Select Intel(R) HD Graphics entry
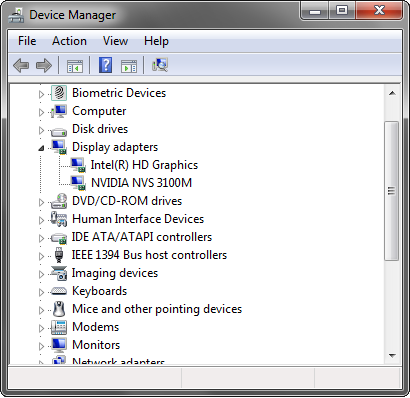Screen dimensions: 410x398 144,165
